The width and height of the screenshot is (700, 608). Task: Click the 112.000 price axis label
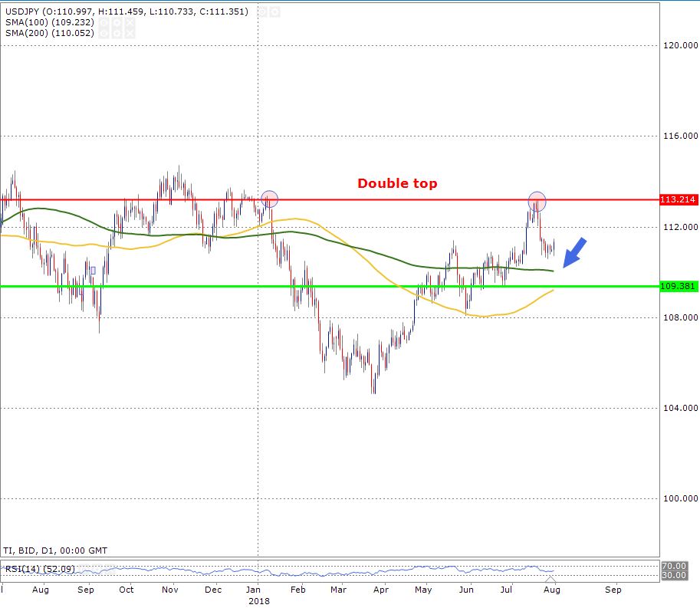pos(680,227)
